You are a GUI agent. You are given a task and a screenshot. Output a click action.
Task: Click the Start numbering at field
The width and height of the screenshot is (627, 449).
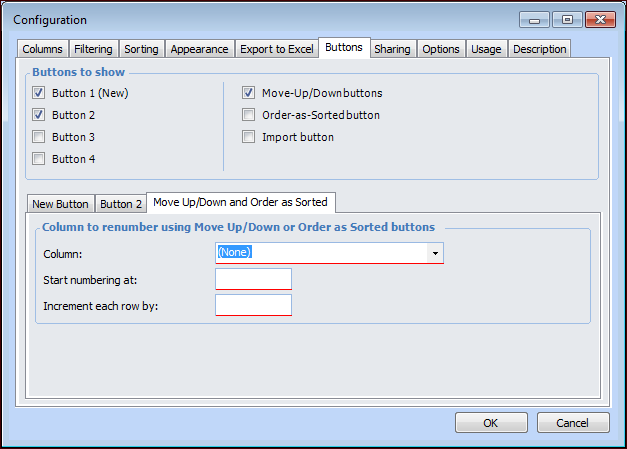click(x=253, y=279)
